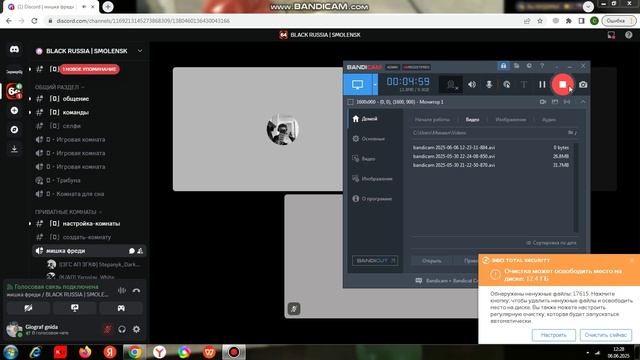Viewport: 640px width, 360px height.
Task: Switch to Bandicam Audio tab
Action: click(x=549, y=120)
